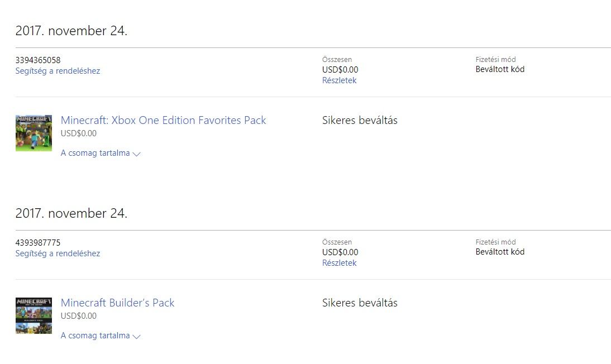
Task: Click Sikeres beváltás status for Favorites Pack
Action: [360, 120]
